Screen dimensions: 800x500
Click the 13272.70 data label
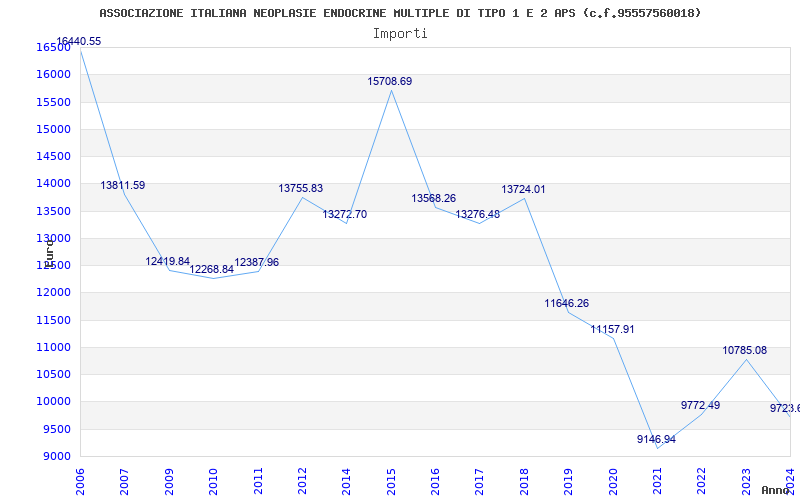(x=344, y=215)
